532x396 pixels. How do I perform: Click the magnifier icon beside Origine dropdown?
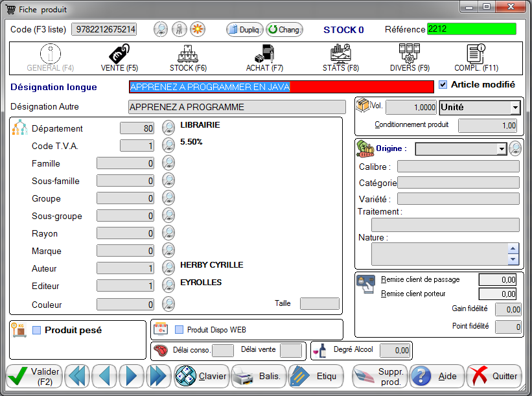click(515, 148)
